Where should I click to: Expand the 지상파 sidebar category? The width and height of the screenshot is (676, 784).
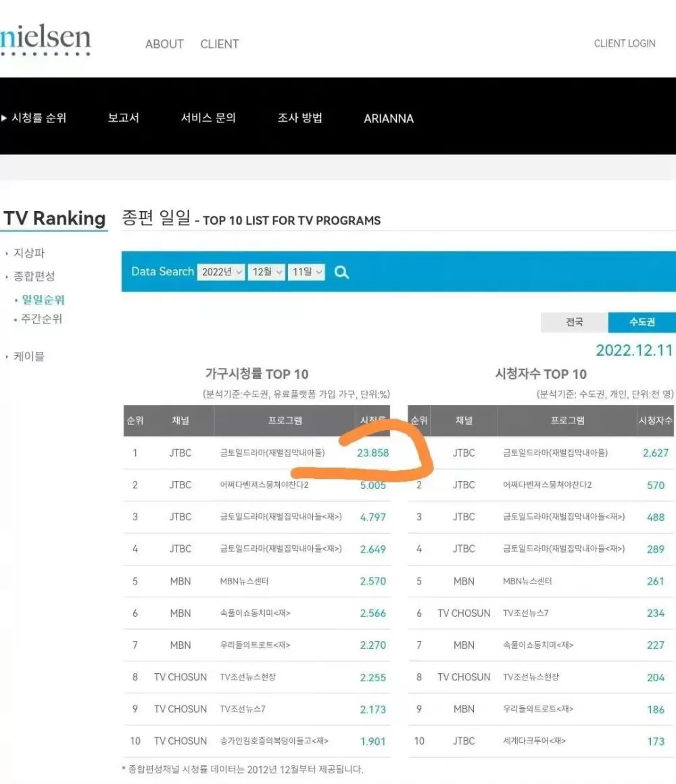pos(28,253)
